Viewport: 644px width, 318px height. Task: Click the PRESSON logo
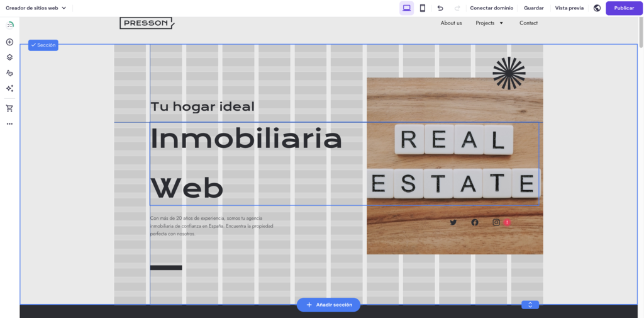coord(147,23)
